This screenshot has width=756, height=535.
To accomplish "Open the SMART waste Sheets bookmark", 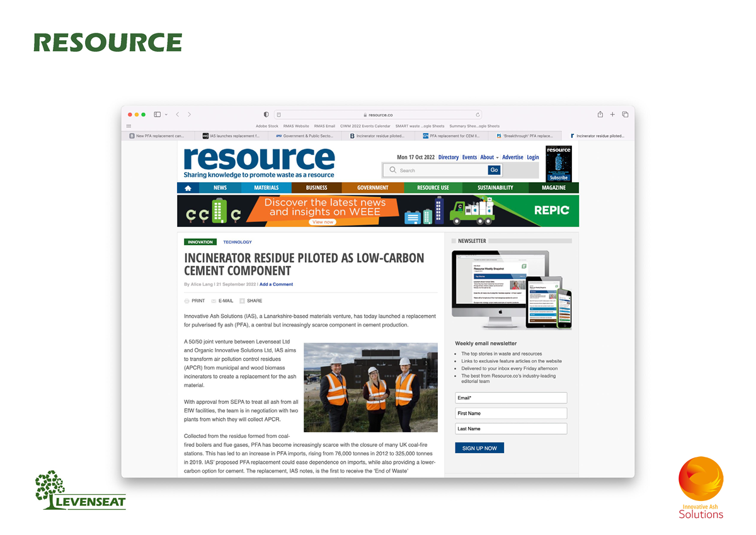I will (x=420, y=126).
